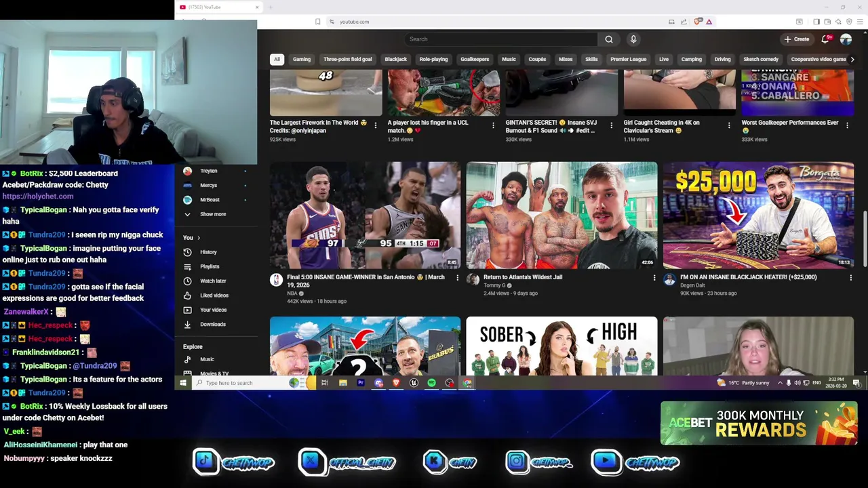Screen dimensions: 868x488
Task: Open Premiere Pro from the taskbar
Action: click(361, 383)
